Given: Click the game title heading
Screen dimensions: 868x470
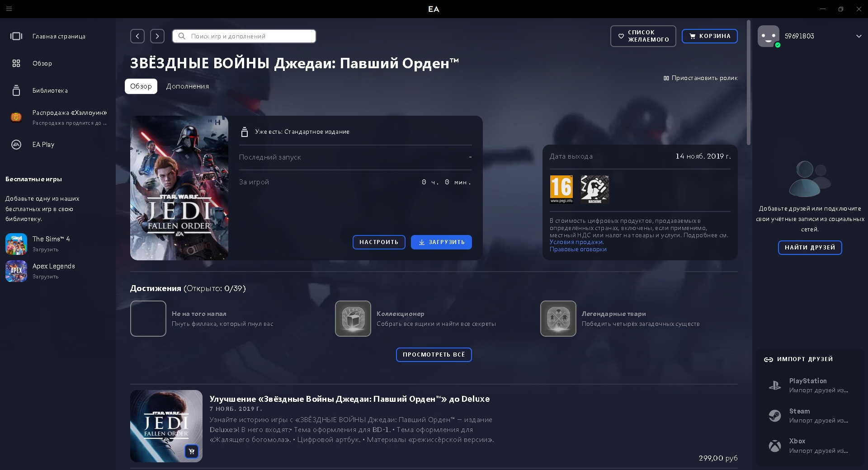Looking at the screenshot, I should [x=294, y=63].
